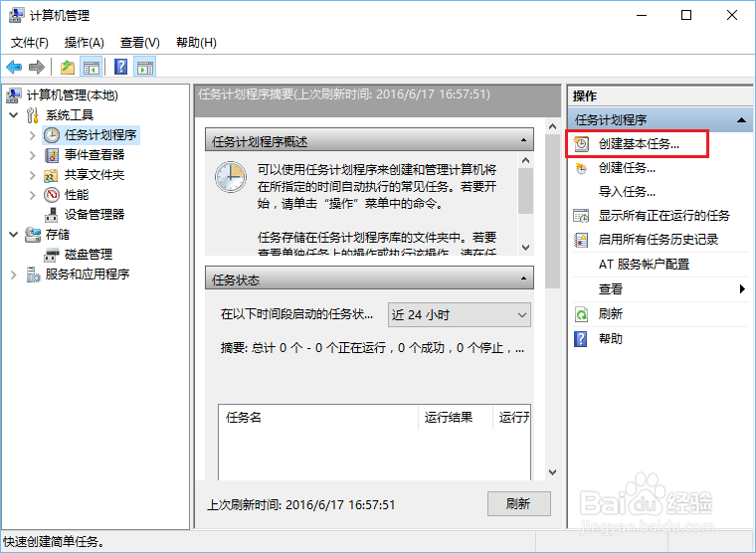
Task: Click the 磁盘管理 disk icon
Action: click(51, 254)
